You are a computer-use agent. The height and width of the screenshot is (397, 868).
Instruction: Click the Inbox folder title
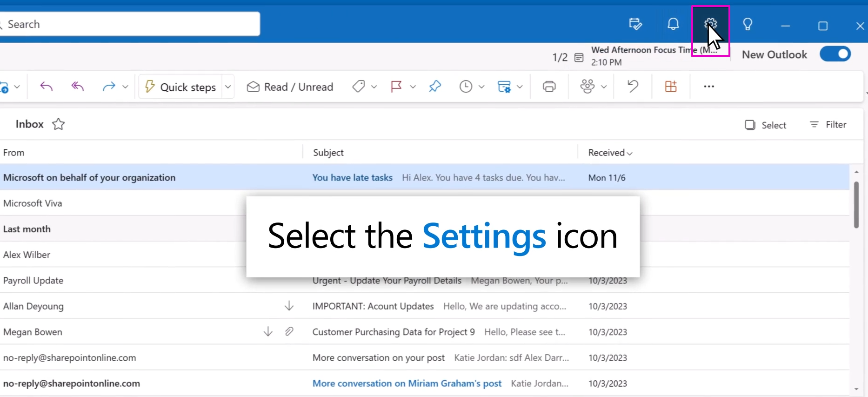point(29,124)
